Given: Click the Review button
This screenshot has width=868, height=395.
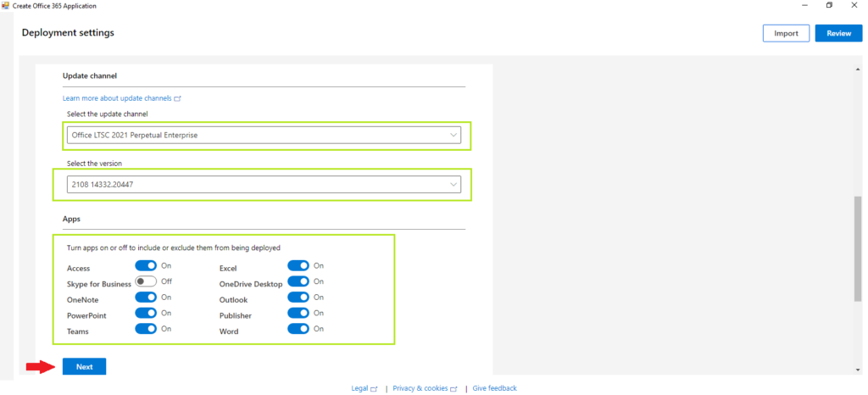Looking at the screenshot, I should point(838,33).
